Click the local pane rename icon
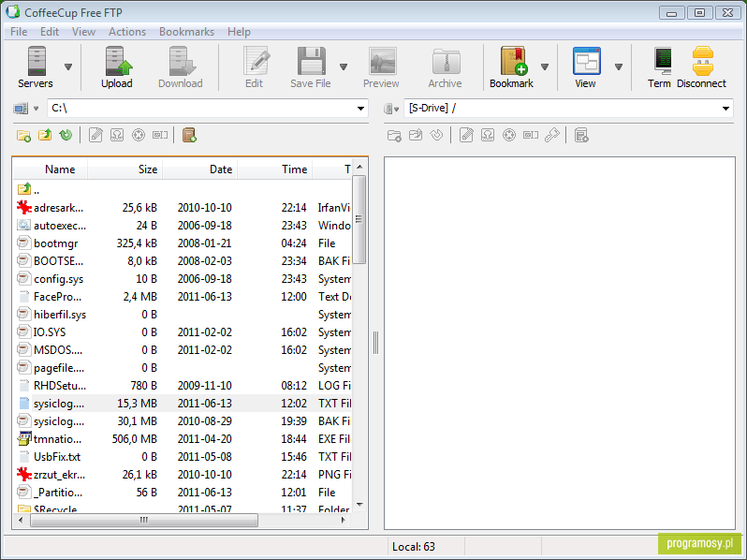Viewport: 747px width, 560px height. click(x=159, y=136)
